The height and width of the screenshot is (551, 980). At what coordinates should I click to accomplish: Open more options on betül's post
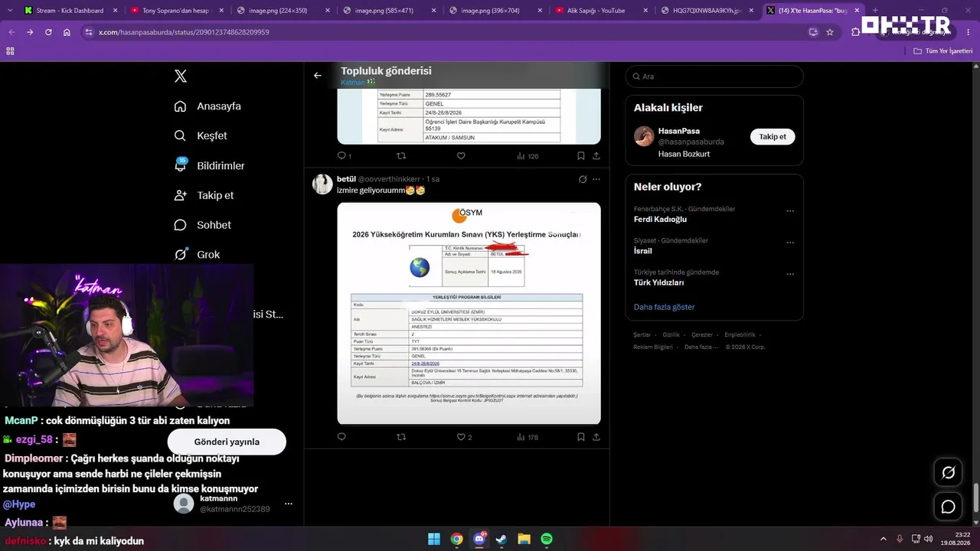596,179
